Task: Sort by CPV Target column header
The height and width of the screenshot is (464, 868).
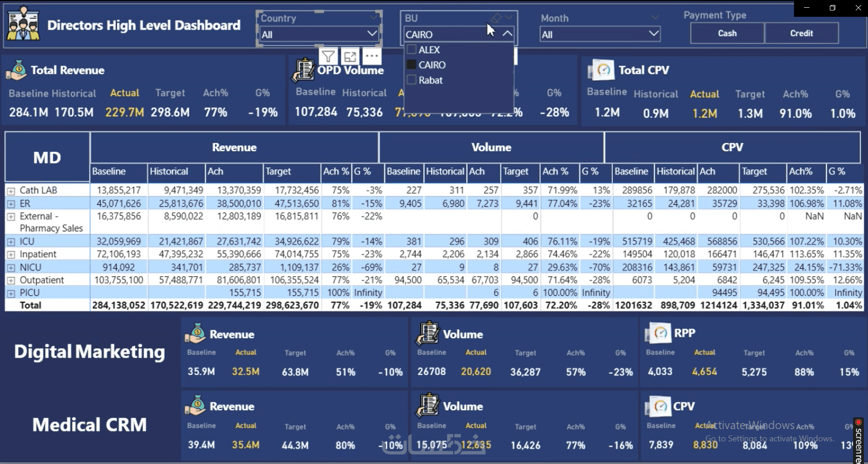Action: point(763,171)
